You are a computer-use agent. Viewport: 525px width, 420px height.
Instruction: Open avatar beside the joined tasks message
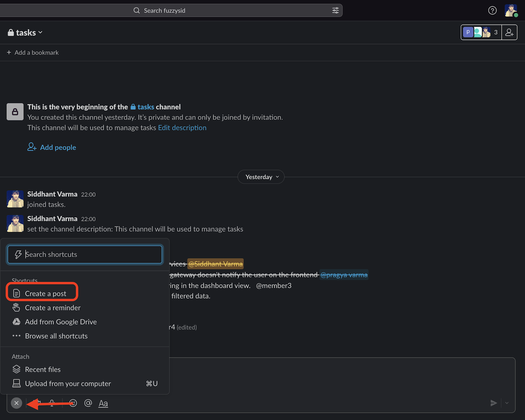point(15,199)
